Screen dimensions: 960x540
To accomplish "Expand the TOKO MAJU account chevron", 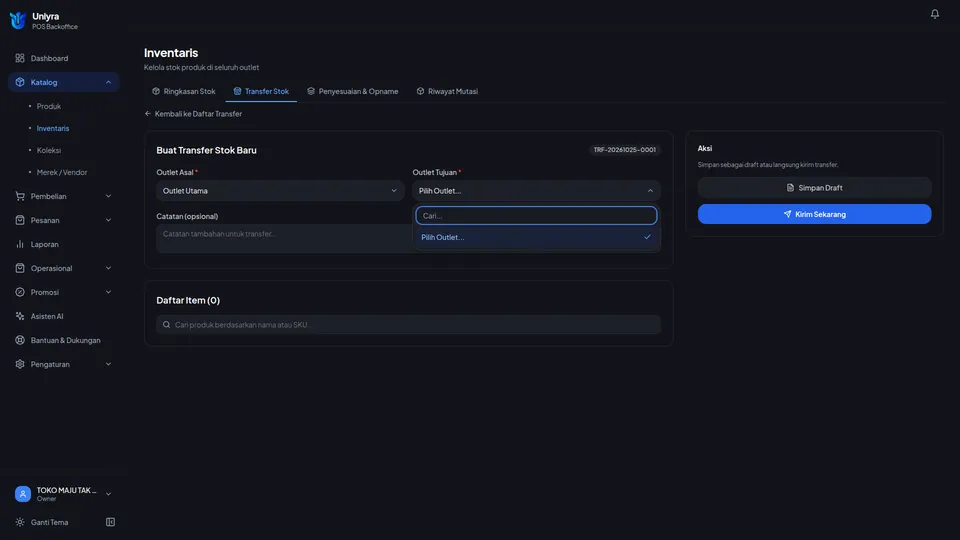I will pos(108,493).
